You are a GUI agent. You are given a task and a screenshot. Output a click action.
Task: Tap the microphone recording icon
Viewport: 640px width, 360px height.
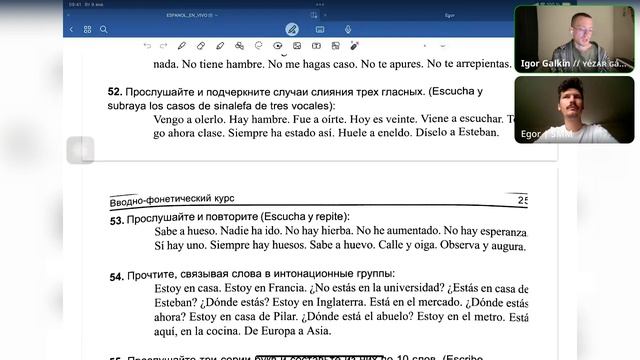[348, 29]
